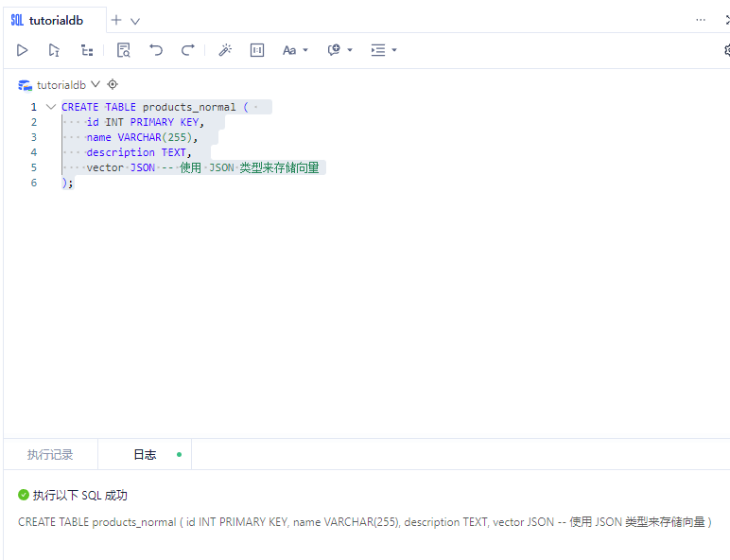
Task: Run selected statement at cursor icon
Action: point(54,50)
